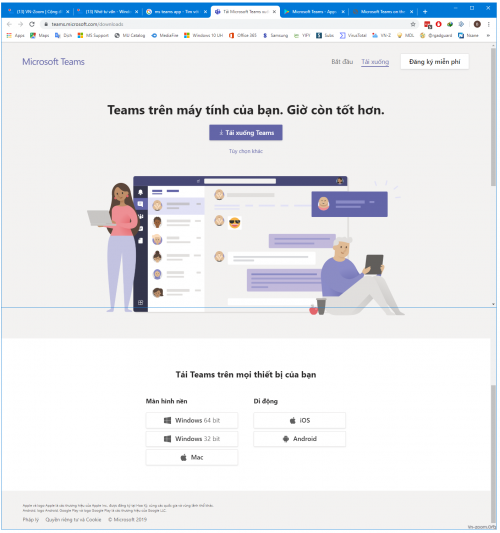Open the VirusTotal bookmark
The width and height of the screenshot is (500, 533).
pos(353,35)
